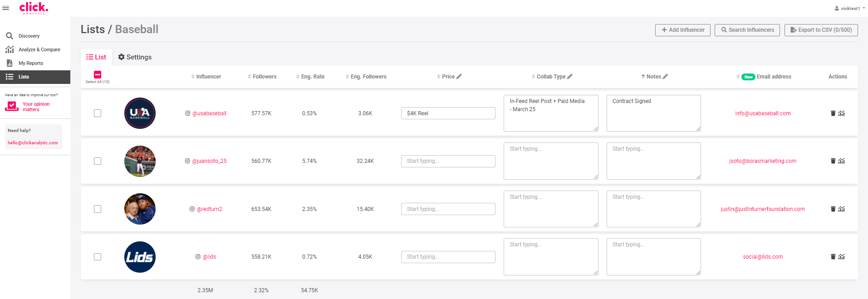
Task: Tick the checkbox for @redturn2
Action: coord(98,209)
